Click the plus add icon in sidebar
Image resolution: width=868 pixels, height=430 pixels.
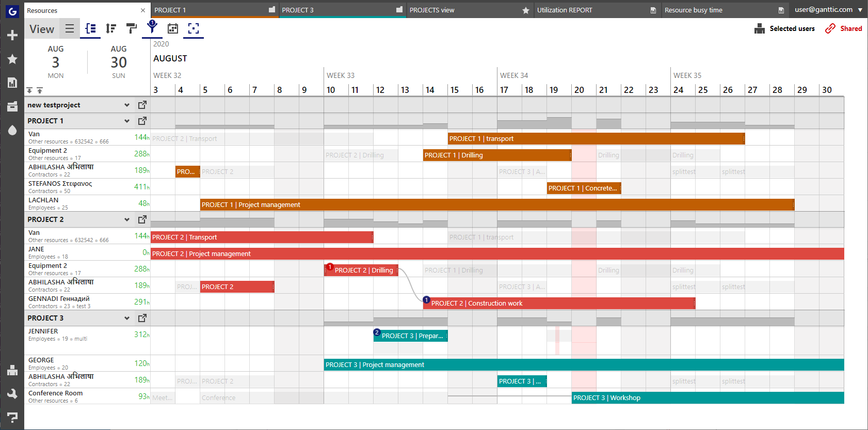[x=12, y=35]
